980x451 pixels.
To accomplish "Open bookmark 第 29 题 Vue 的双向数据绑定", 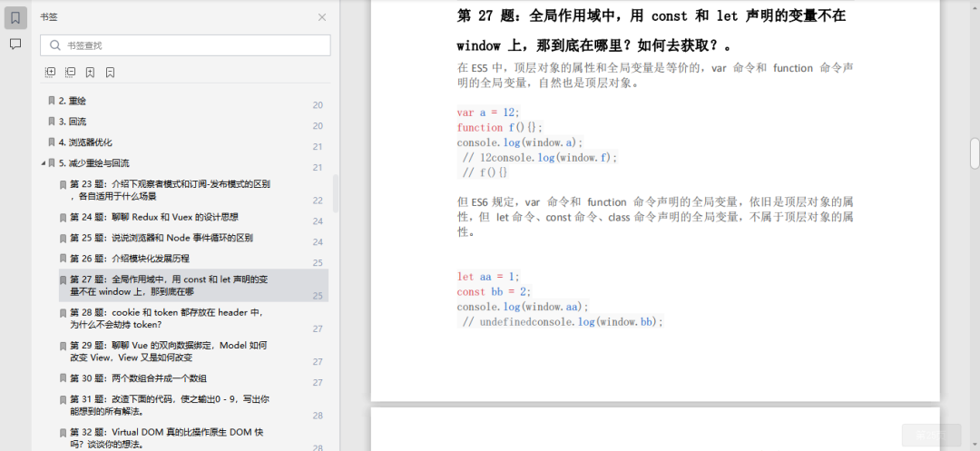I will click(x=169, y=351).
